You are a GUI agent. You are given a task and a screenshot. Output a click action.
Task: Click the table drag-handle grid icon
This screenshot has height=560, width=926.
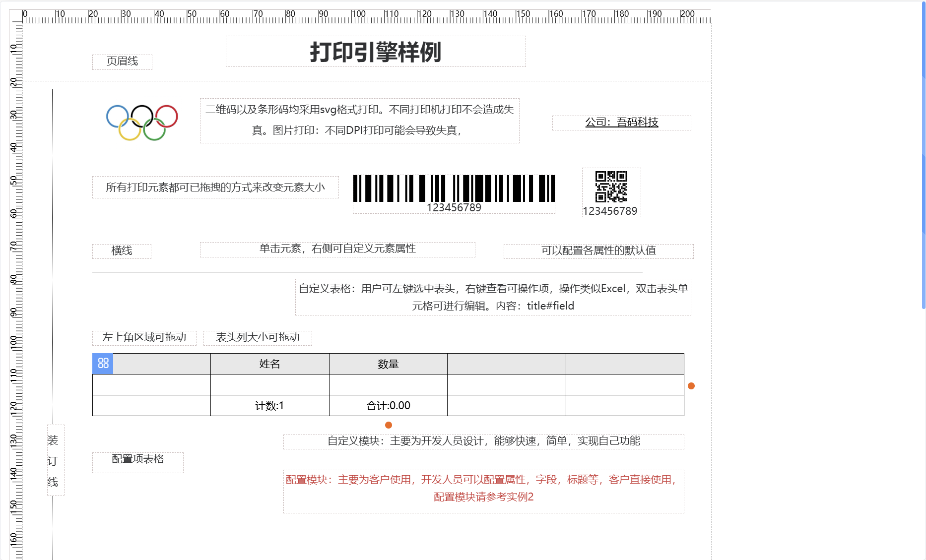tap(103, 363)
